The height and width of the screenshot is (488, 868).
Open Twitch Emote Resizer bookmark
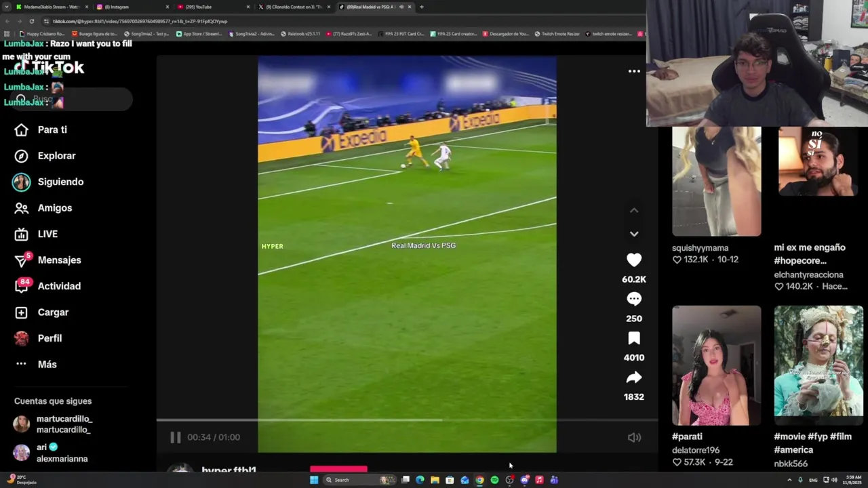[x=557, y=33]
